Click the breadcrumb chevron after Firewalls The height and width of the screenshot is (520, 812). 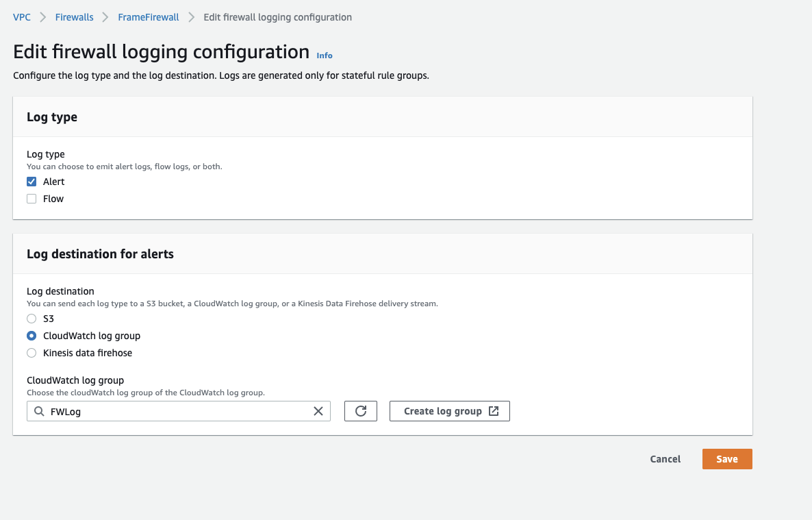(x=105, y=17)
